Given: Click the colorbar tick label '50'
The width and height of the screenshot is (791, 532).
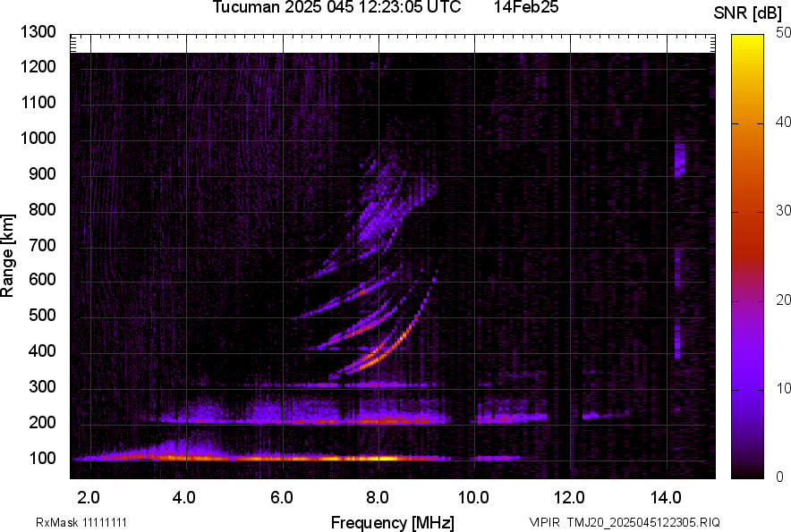Looking at the screenshot, I should tap(784, 33).
